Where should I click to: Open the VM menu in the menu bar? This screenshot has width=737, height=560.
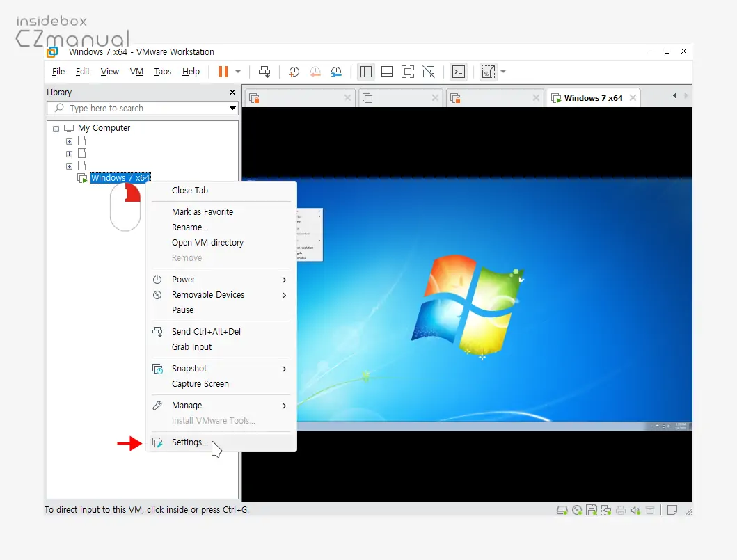pyautogui.click(x=136, y=71)
